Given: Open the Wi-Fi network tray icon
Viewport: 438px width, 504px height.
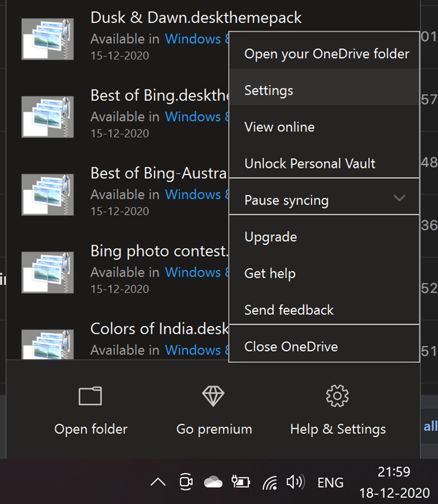Looking at the screenshot, I should [x=270, y=483].
